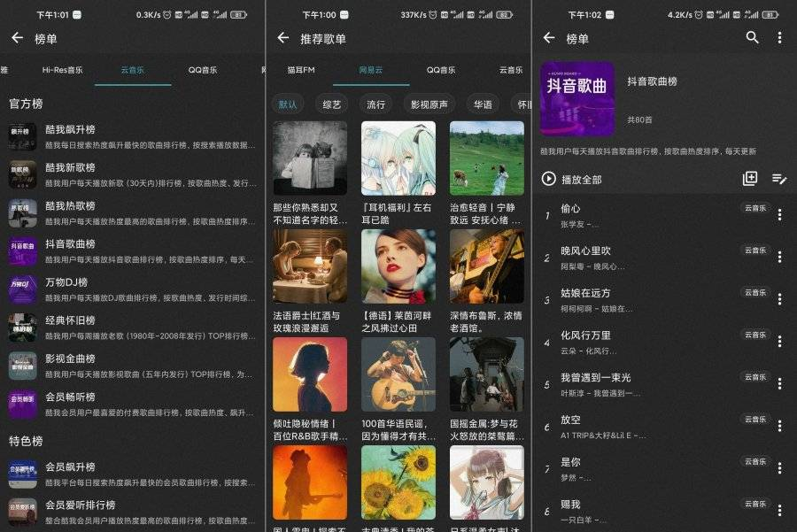Tap 抖音歌曲 purple cover art

pos(577,99)
